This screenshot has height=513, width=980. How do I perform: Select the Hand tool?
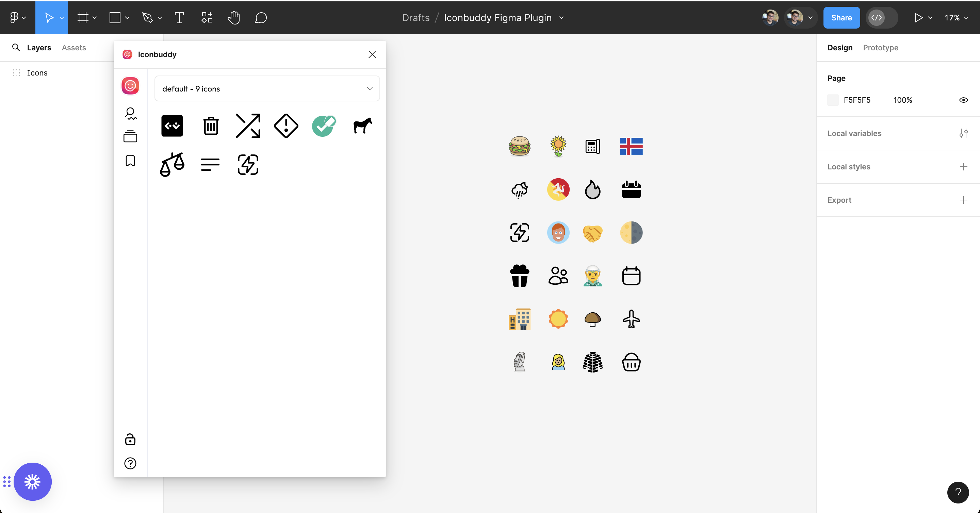point(233,17)
